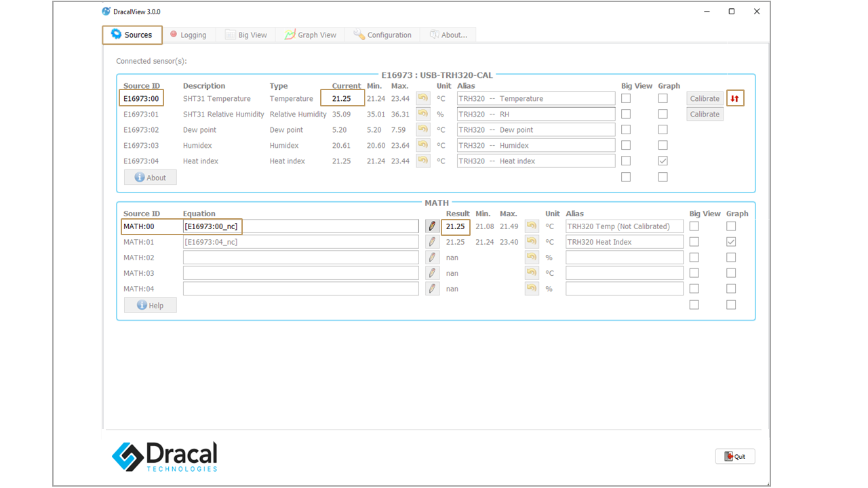This screenshot has width=868, height=488.
Task: Enable Graph for Dew point row
Action: (x=663, y=129)
